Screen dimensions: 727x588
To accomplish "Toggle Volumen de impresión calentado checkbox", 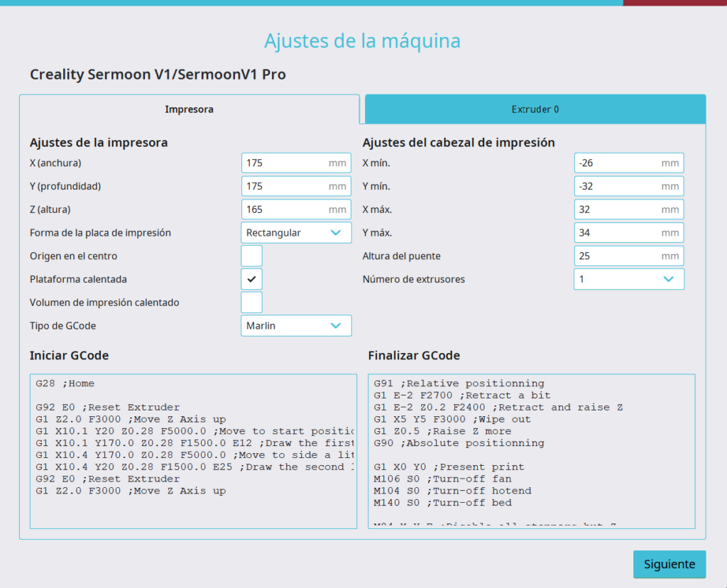I will tap(252, 303).
